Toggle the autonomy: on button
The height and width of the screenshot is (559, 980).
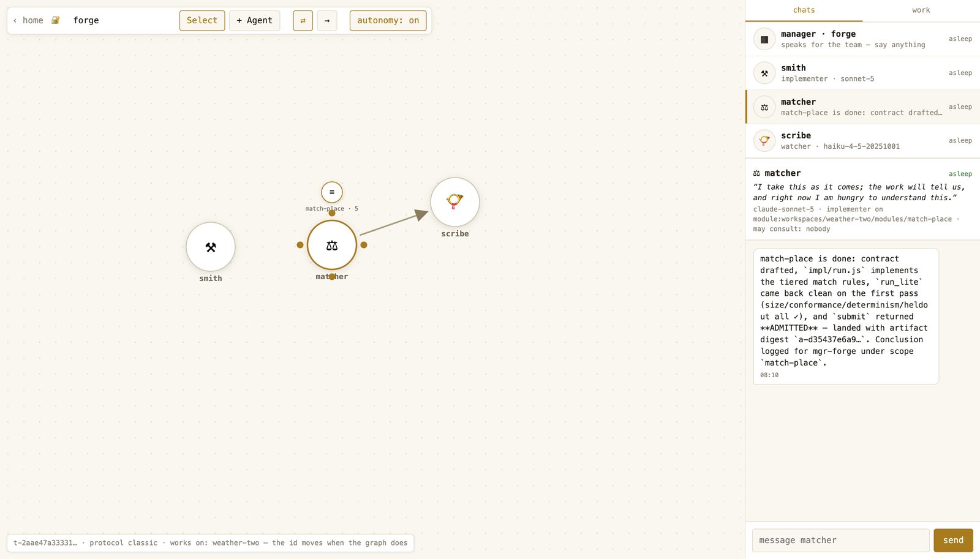click(x=388, y=20)
